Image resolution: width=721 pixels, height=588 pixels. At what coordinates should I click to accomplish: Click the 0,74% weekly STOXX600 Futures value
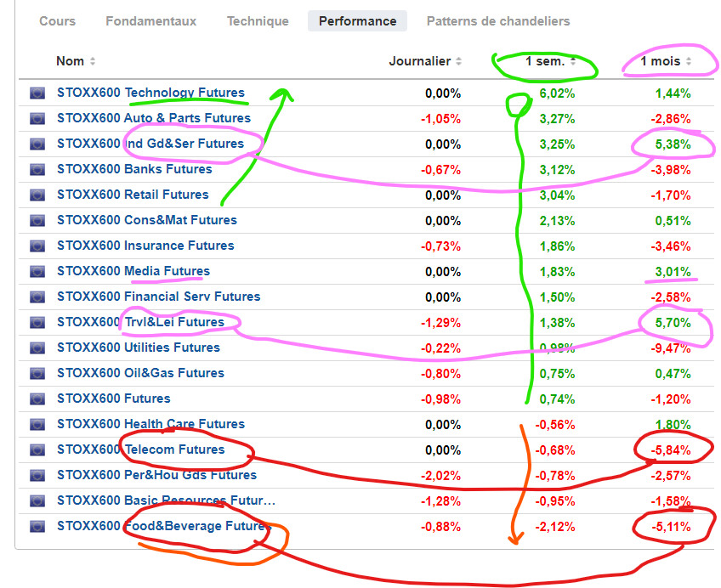pyautogui.click(x=557, y=399)
